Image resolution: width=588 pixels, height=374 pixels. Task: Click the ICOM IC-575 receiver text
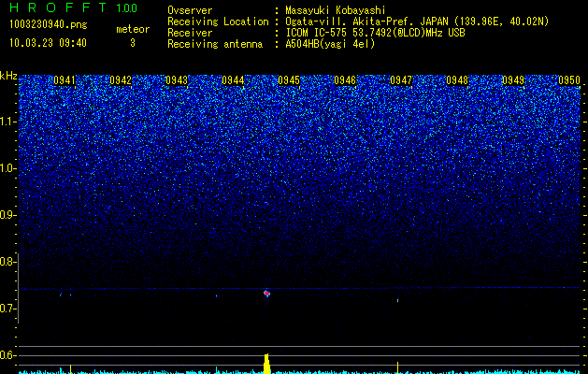tap(375, 33)
